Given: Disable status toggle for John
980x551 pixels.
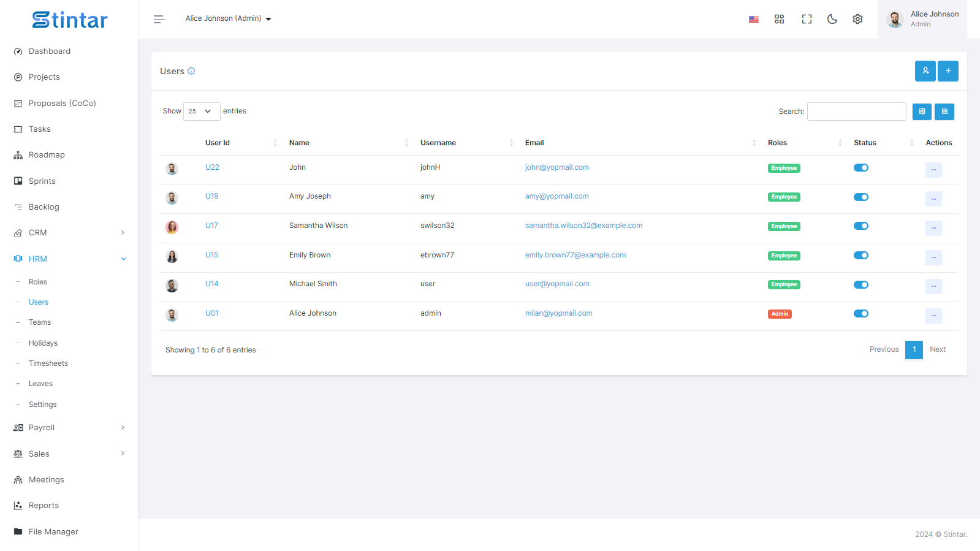Looking at the screenshot, I should click(x=861, y=168).
